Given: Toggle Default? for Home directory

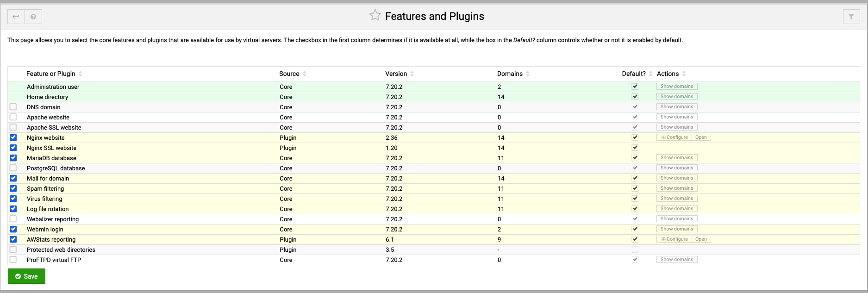Looking at the screenshot, I should (635, 97).
